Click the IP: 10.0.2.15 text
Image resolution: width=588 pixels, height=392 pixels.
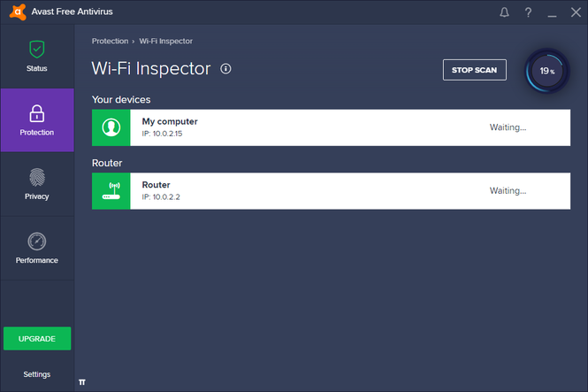tap(162, 134)
